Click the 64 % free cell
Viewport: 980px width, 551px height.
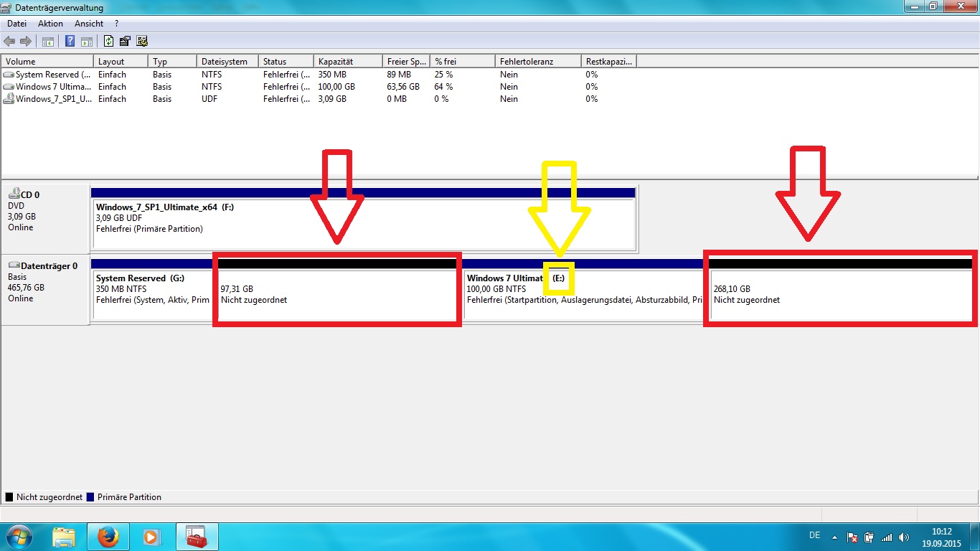444,87
